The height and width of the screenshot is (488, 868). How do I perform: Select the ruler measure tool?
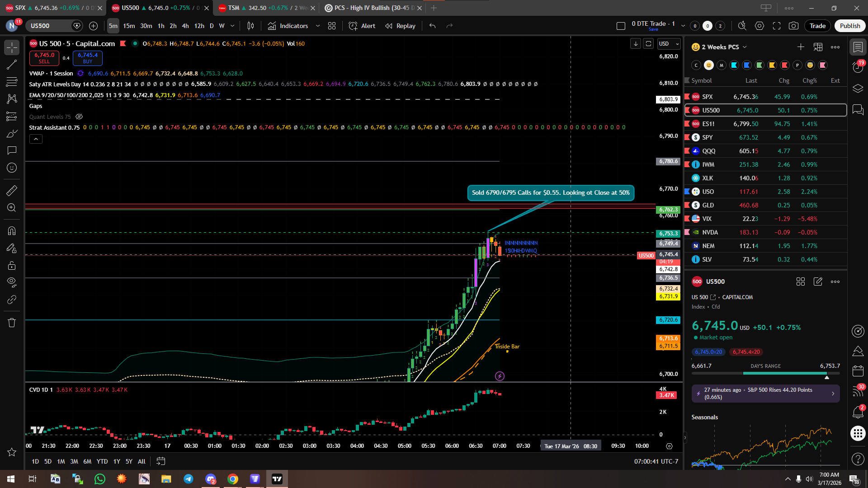pyautogui.click(x=12, y=190)
